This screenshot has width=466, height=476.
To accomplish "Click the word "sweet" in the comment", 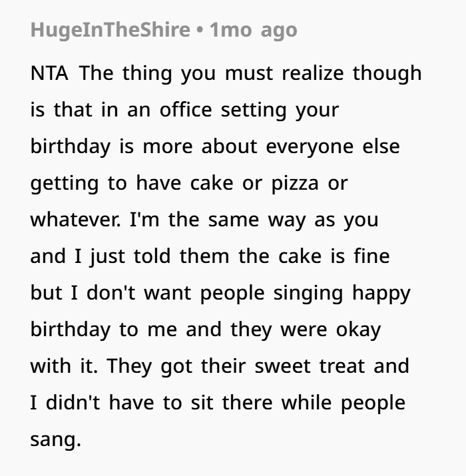I will [282, 366].
